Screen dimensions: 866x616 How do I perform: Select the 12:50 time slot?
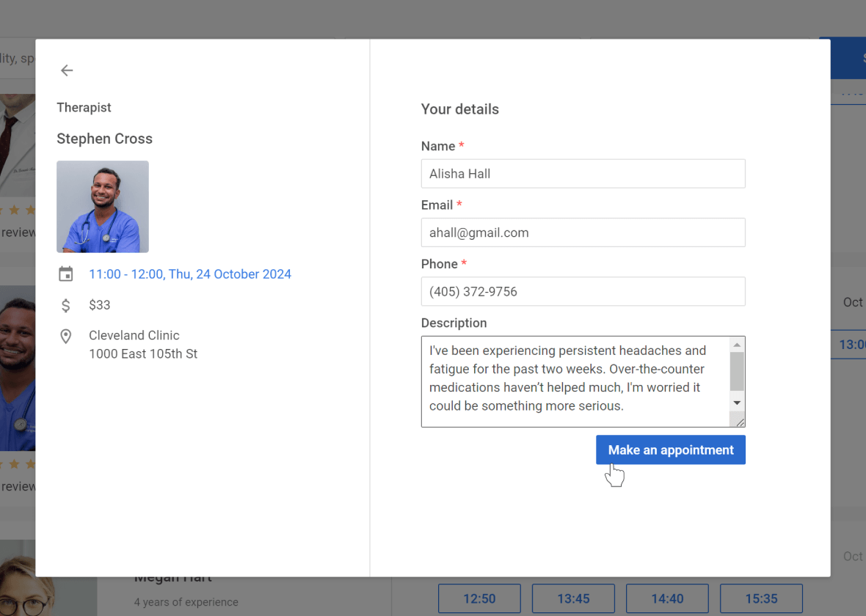[479, 598]
